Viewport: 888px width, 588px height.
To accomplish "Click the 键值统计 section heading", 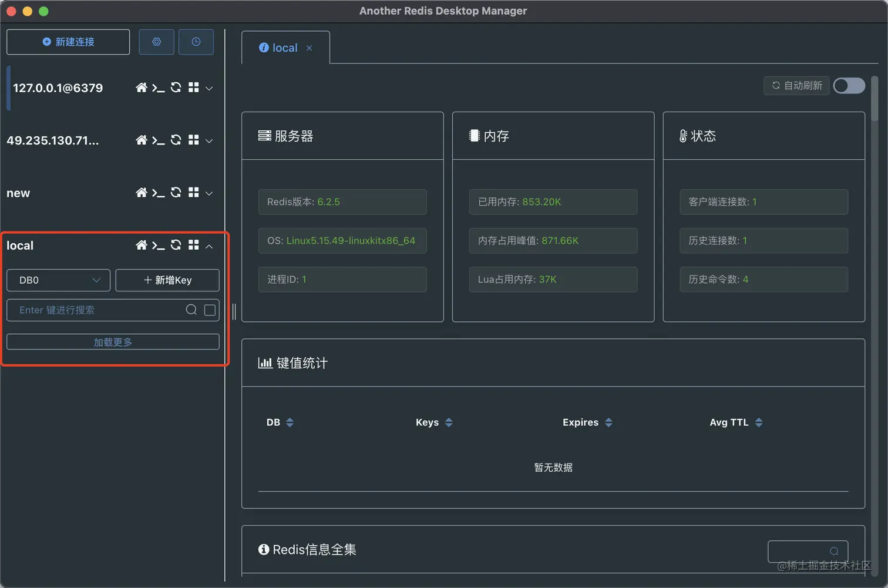I will pos(293,363).
